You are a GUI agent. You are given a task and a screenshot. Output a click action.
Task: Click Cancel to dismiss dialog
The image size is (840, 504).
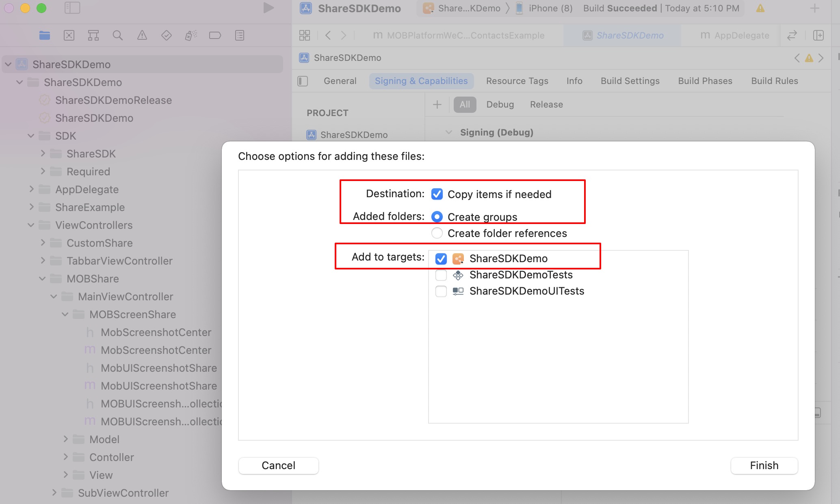tap(278, 465)
